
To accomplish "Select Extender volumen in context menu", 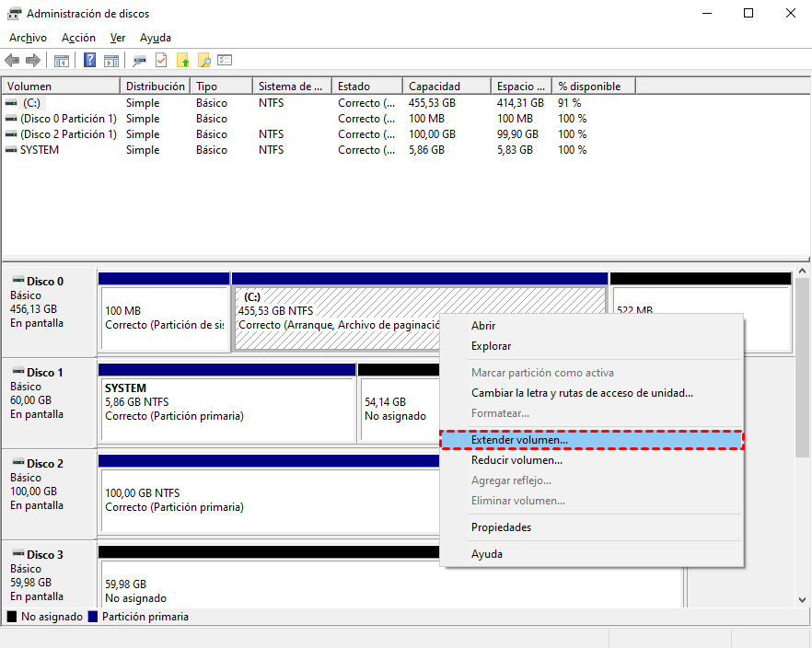I will click(519, 440).
